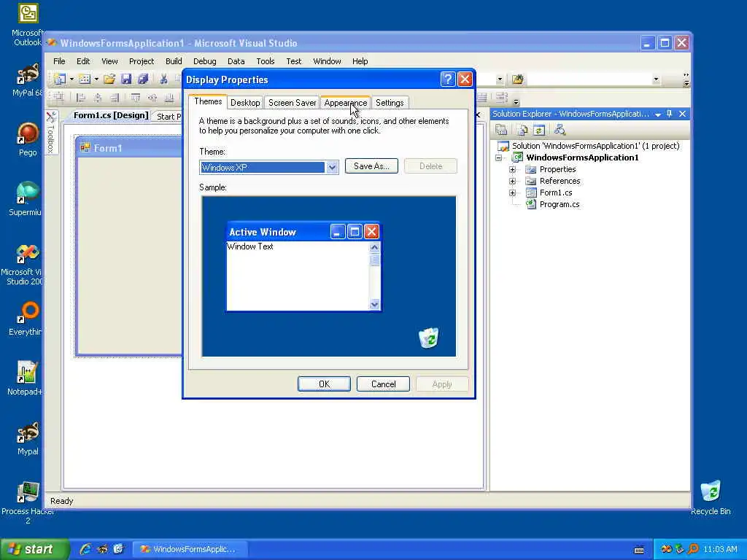This screenshot has height=560, width=747.
Task: Select the Notepad++ desktop icon
Action: point(26,378)
